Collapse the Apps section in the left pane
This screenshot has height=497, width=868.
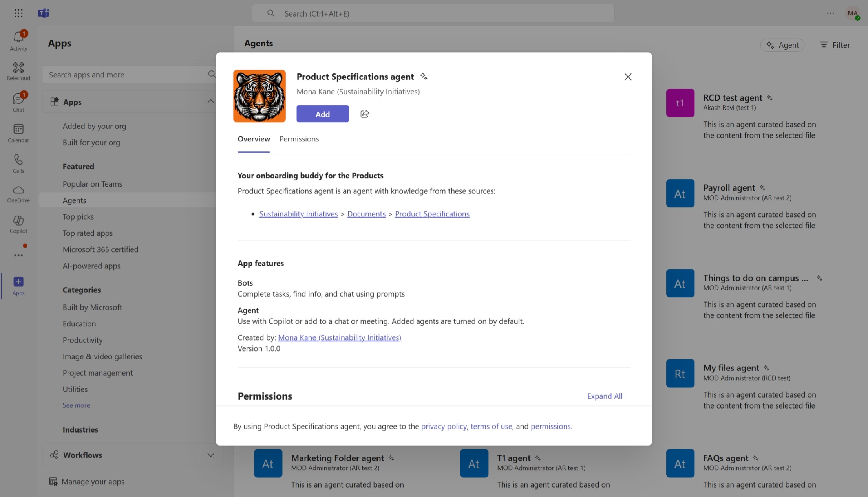coord(211,101)
